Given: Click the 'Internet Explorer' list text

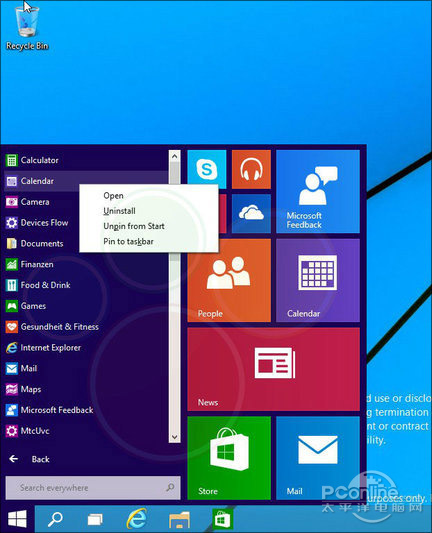Looking at the screenshot, I should click(x=51, y=347).
